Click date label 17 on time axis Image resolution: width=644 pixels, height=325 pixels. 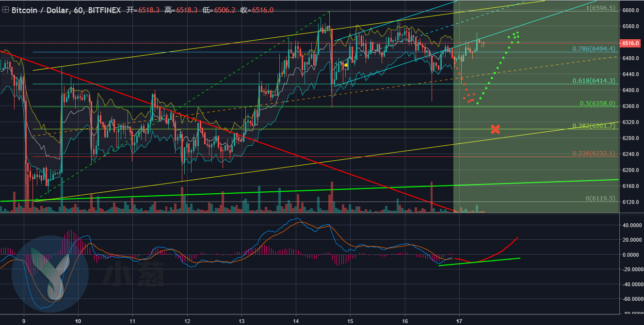pos(459,321)
